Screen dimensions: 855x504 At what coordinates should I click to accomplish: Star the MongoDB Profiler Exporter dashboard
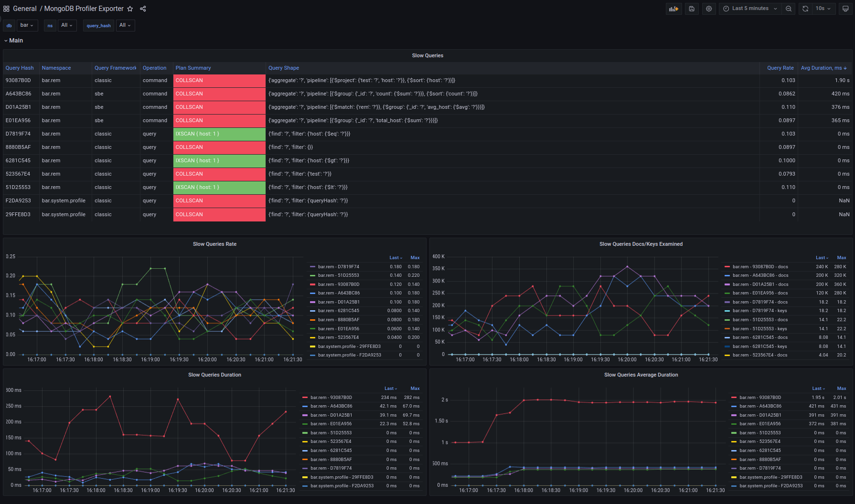coord(130,9)
